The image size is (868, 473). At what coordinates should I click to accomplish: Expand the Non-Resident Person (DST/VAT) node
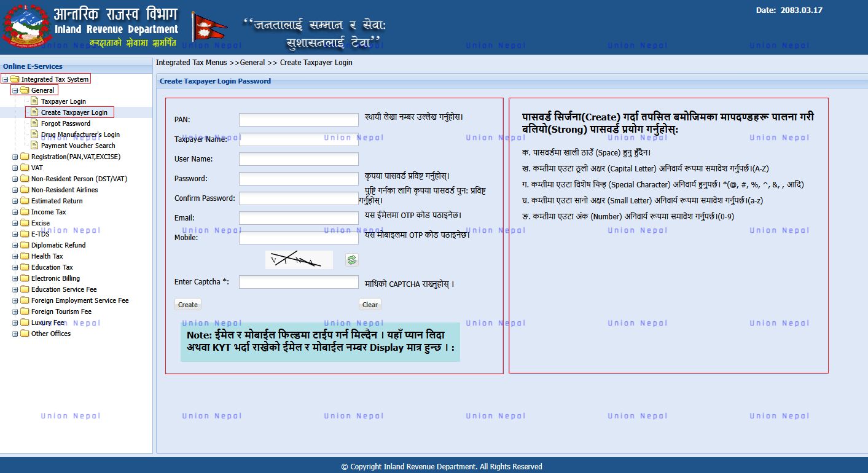(x=15, y=179)
